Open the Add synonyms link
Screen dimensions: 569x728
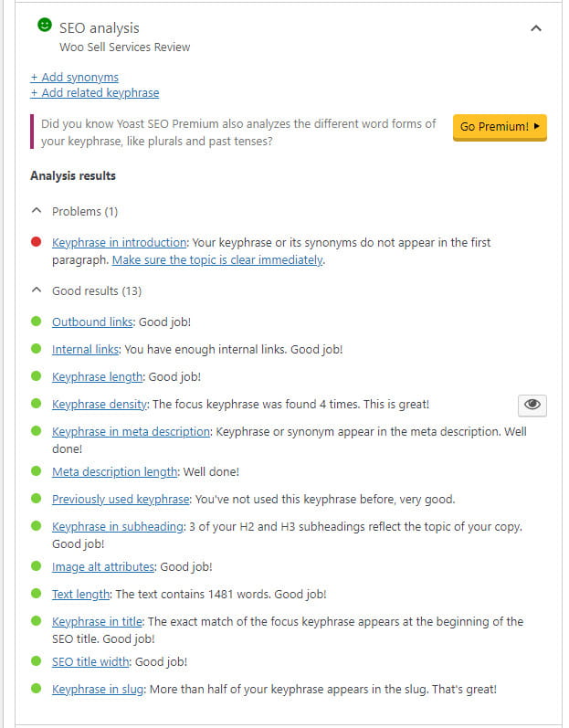[x=75, y=78]
